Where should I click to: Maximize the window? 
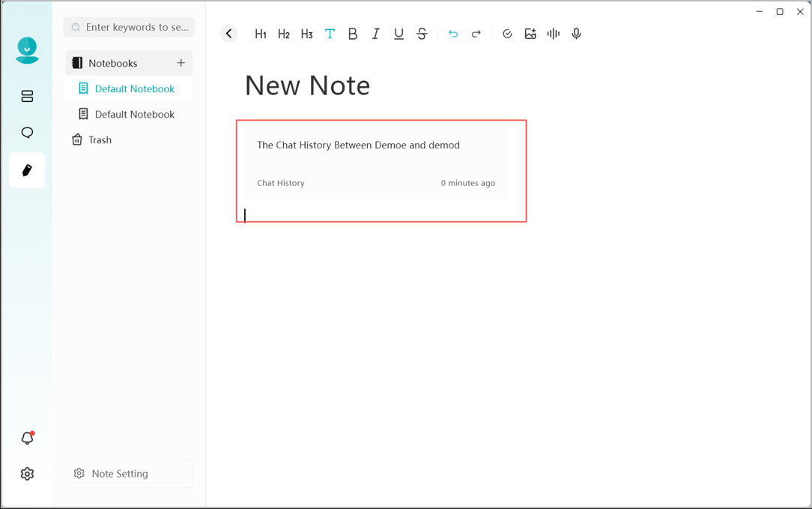[x=780, y=11]
